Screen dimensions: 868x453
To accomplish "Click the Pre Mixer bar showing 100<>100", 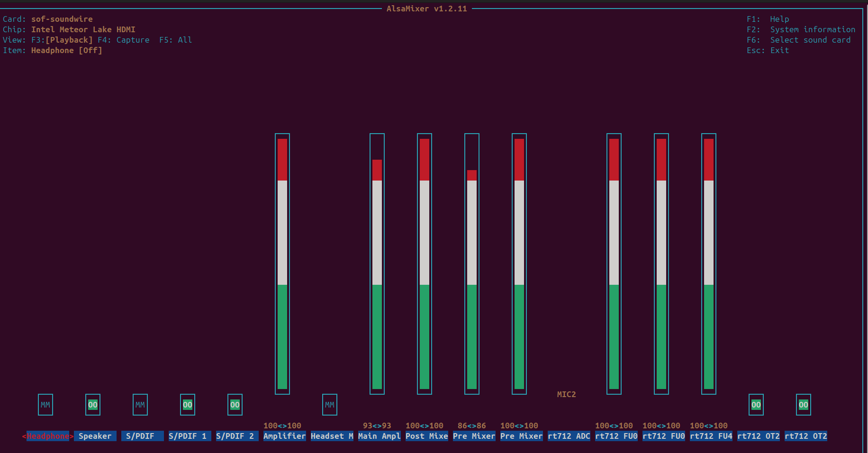I will (519, 264).
